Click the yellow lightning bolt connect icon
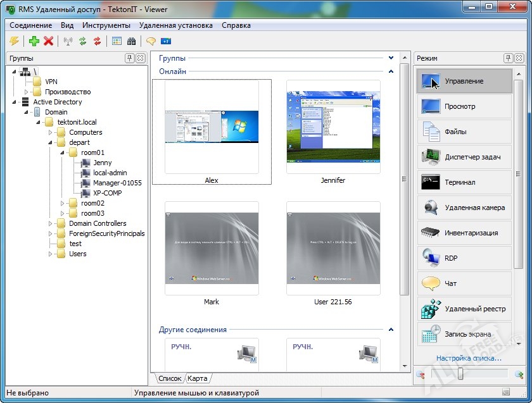This screenshot has width=532, height=403. pos(14,41)
